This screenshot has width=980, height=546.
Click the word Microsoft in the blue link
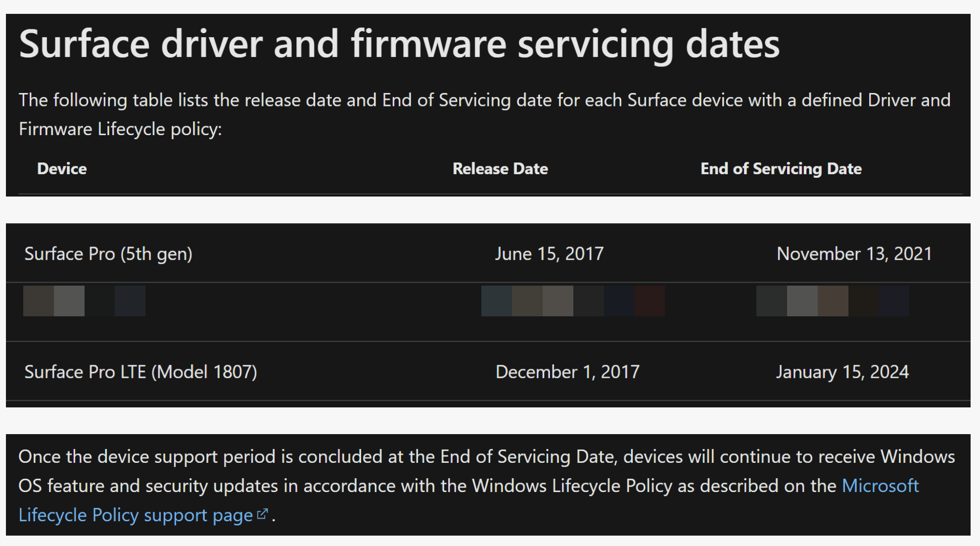(x=880, y=486)
